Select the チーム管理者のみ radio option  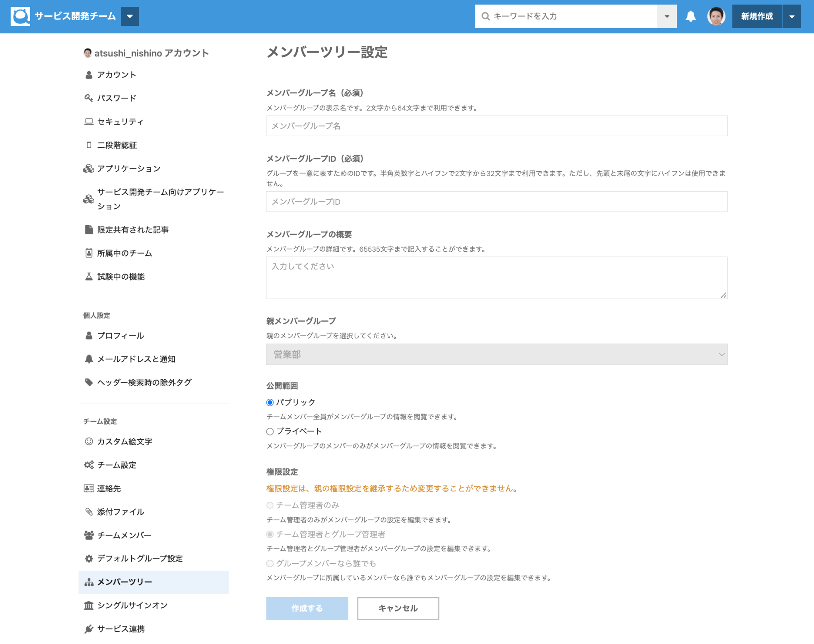click(x=270, y=505)
